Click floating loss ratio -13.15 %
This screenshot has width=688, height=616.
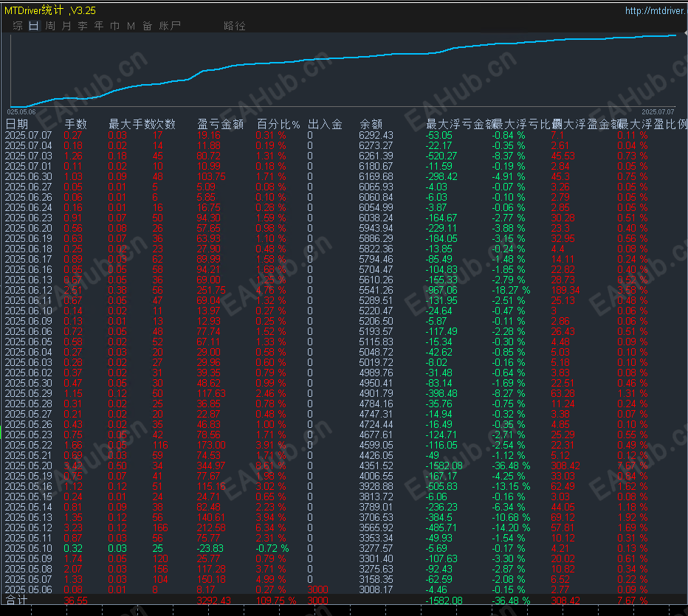coord(511,486)
